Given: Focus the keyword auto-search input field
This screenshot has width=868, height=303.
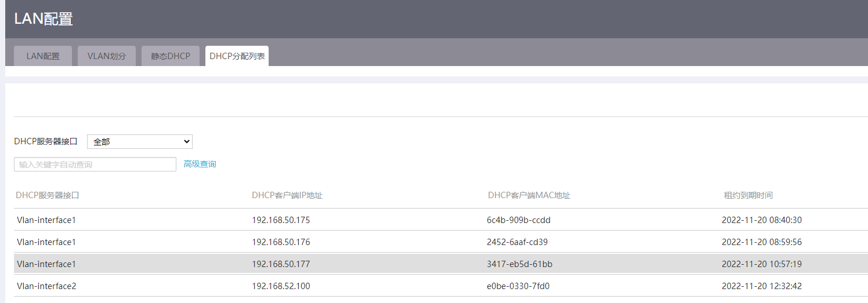Looking at the screenshot, I should [x=95, y=165].
